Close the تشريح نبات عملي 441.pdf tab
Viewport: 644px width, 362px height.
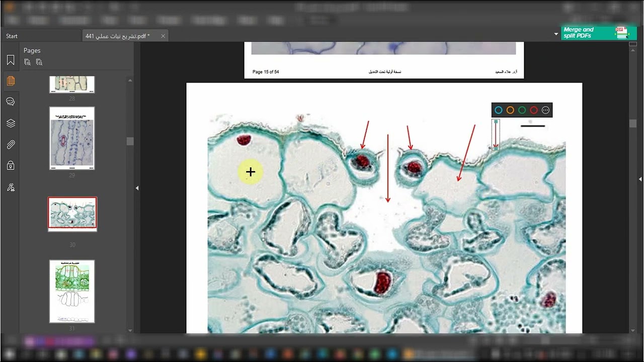163,36
